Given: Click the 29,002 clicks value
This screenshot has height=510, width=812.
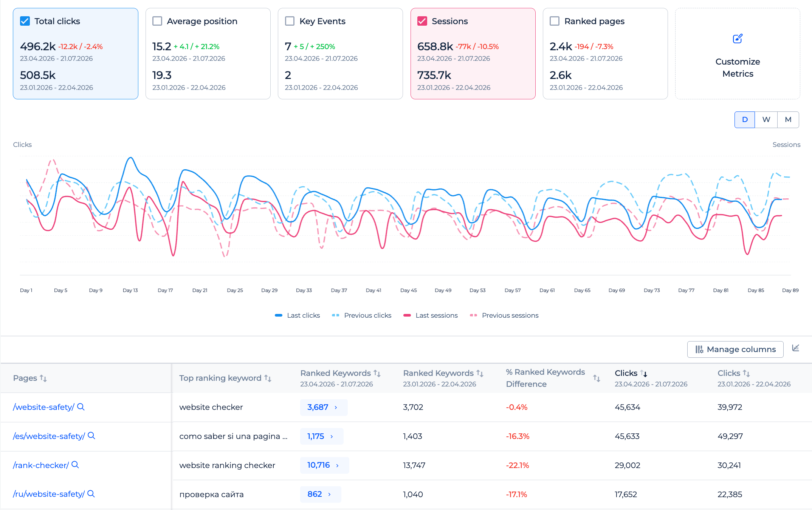Looking at the screenshot, I should click(628, 465).
